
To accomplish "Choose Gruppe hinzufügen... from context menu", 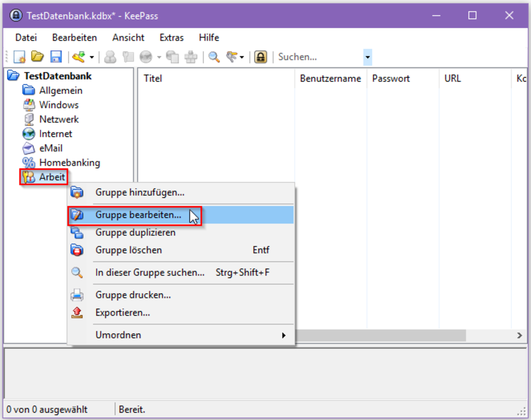I will [x=181, y=192].
